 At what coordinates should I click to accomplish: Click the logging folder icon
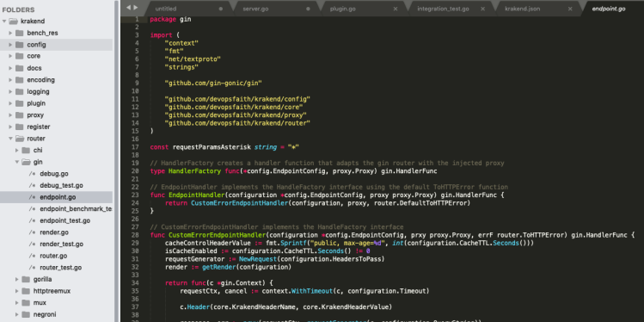click(19, 92)
